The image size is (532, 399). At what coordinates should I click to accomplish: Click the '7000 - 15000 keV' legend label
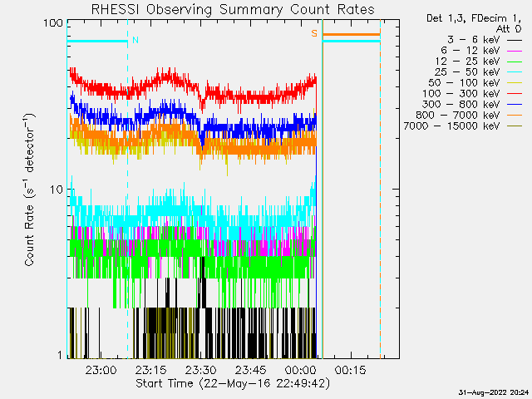pyautogui.click(x=452, y=126)
